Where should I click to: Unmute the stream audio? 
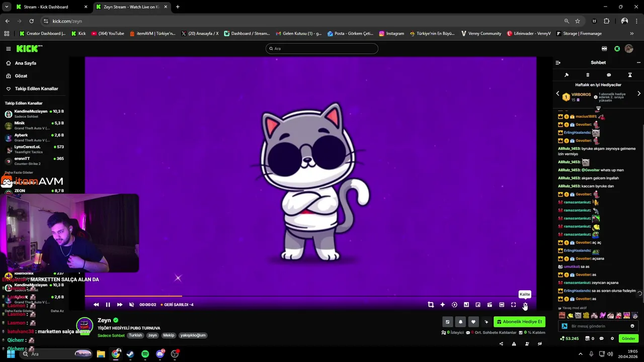(x=132, y=305)
